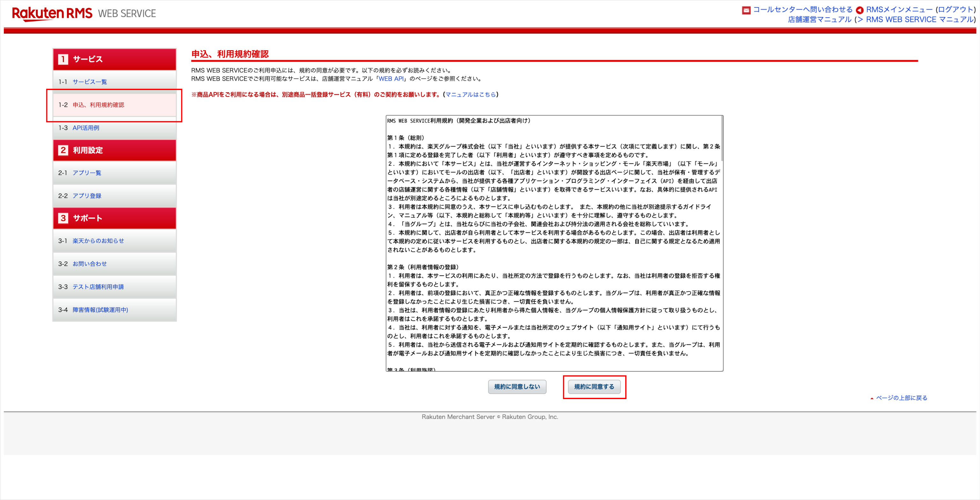Select 1-1 サービス一覧 menu item
The width and height of the screenshot is (980, 500).
[115, 82]
